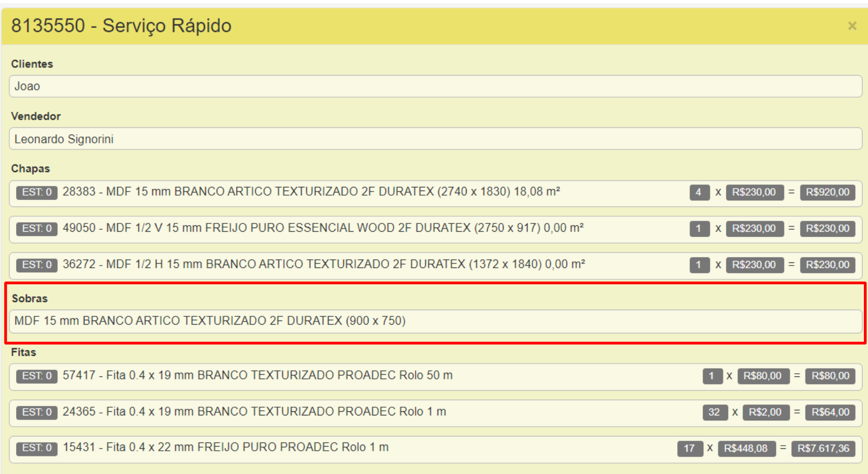Click quantity 1 in the 49050 row
This screenshot has height=474, width=868.
coord(699,229)
